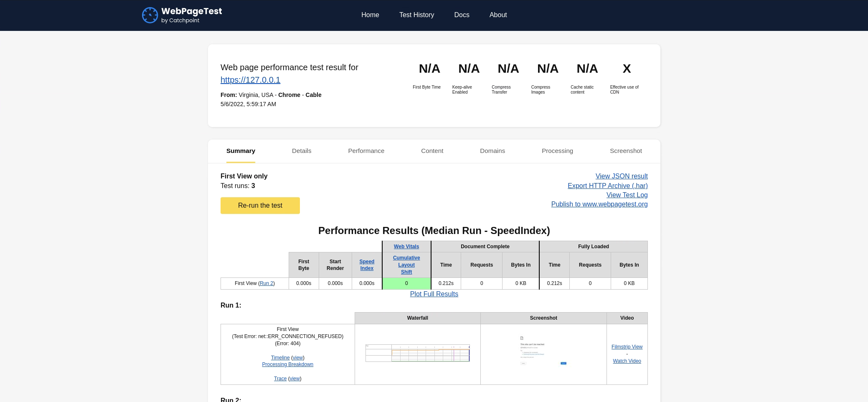Screen dimensions: 868x402
Task: Click the Effective use of CDN X grade
Action: click(627, 69)
